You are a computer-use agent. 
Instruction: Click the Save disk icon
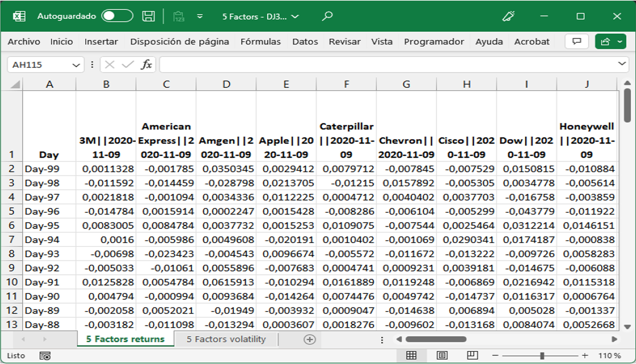point(148,16)
